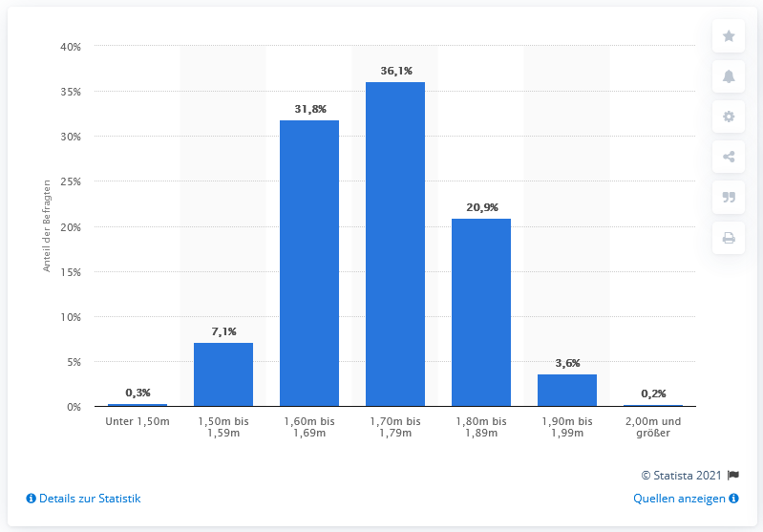Click the share icon
Image resolution: width=763 pixels, height=532 pixels.
click(729, 158)
